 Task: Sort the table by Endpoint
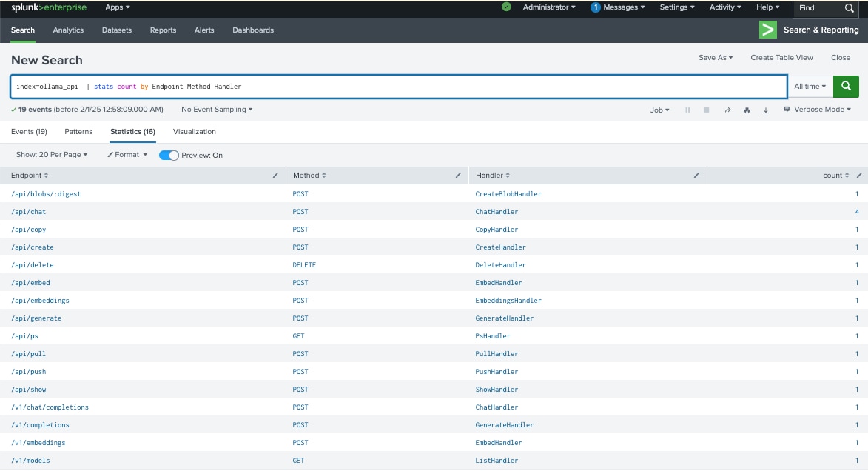(x=30, y=175)
